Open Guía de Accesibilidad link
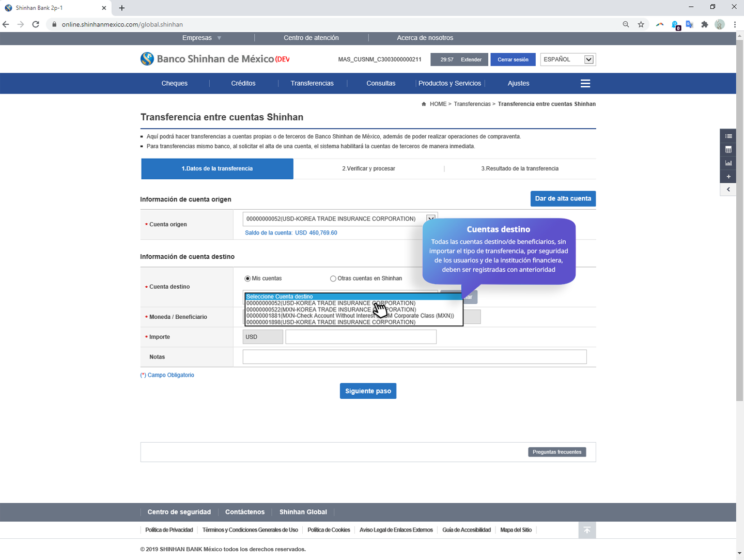 (467, 530)
